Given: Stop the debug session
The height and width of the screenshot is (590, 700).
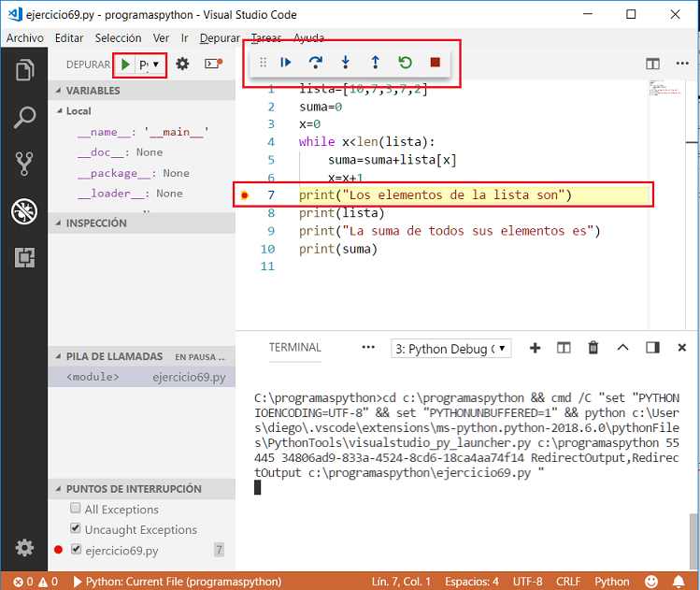Looking at the screenshot, I should [436, 62].
